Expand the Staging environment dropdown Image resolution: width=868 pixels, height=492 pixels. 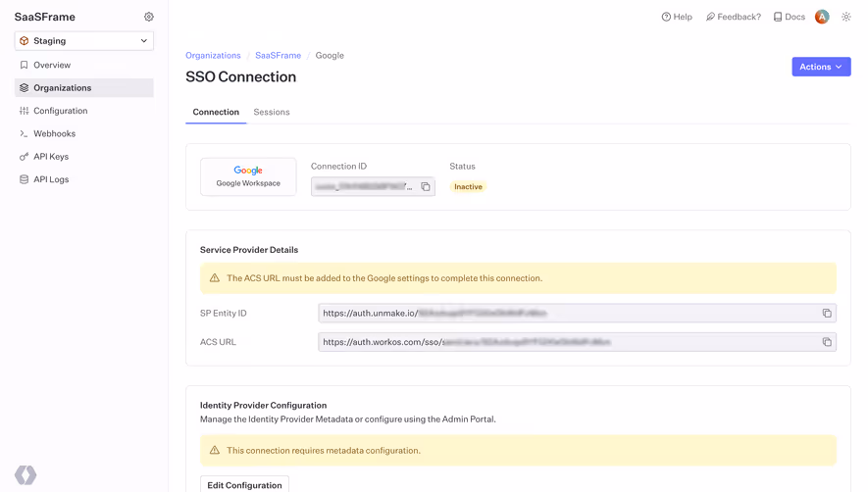coord(84,41)
